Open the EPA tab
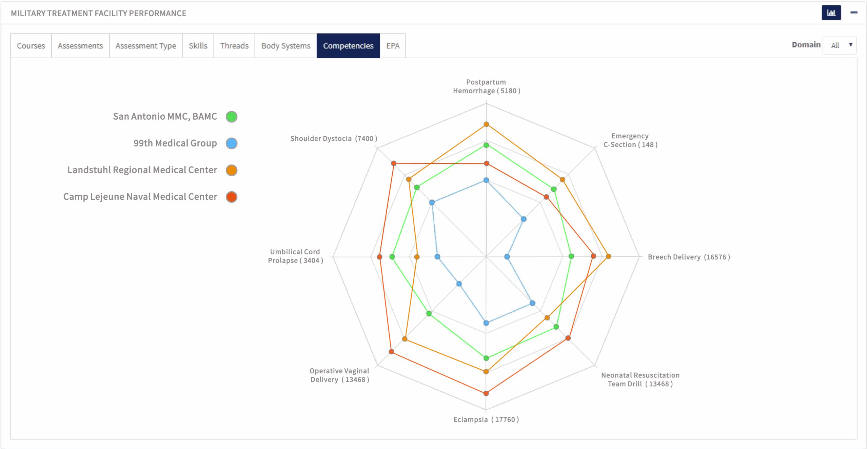 pos(393,46)
